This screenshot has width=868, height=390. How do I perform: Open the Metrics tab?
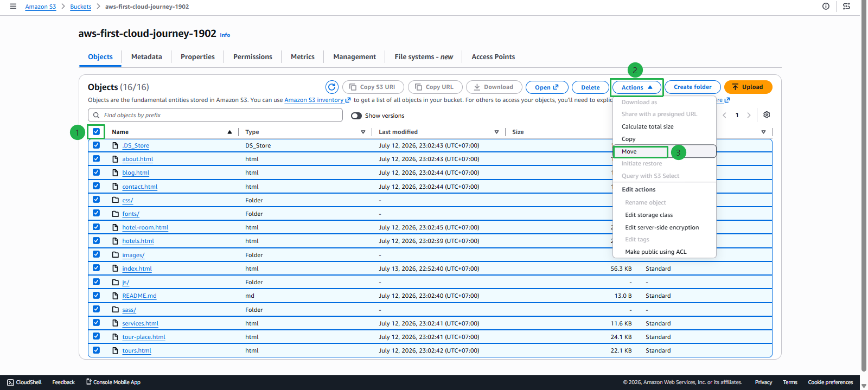(303, 57)
